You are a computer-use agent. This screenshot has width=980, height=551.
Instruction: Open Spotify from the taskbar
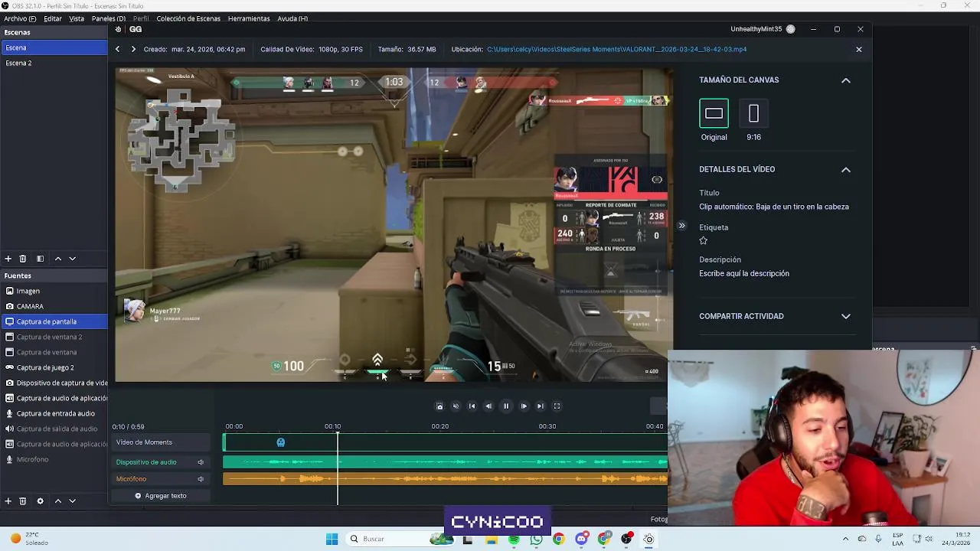514,539
